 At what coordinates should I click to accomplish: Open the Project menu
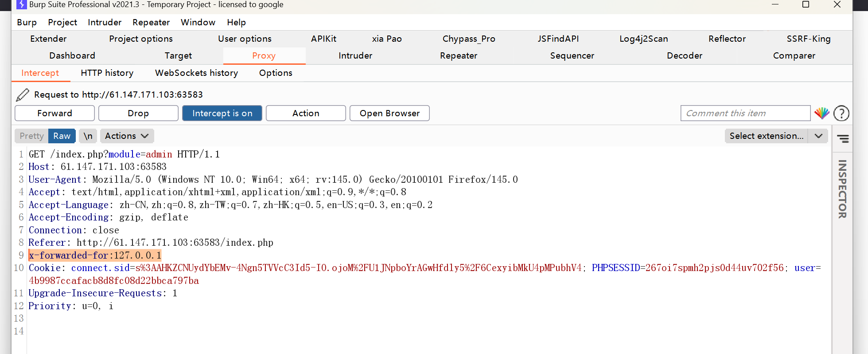[x=62, y=22]
